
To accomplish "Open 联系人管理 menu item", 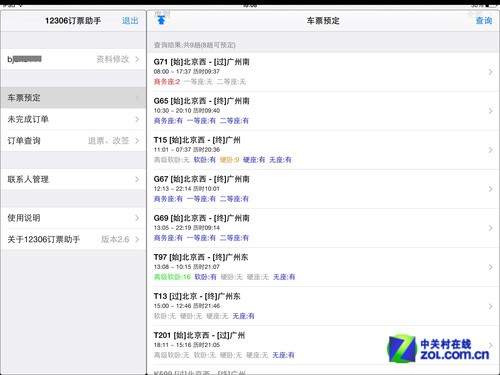I will click(73, 179).
